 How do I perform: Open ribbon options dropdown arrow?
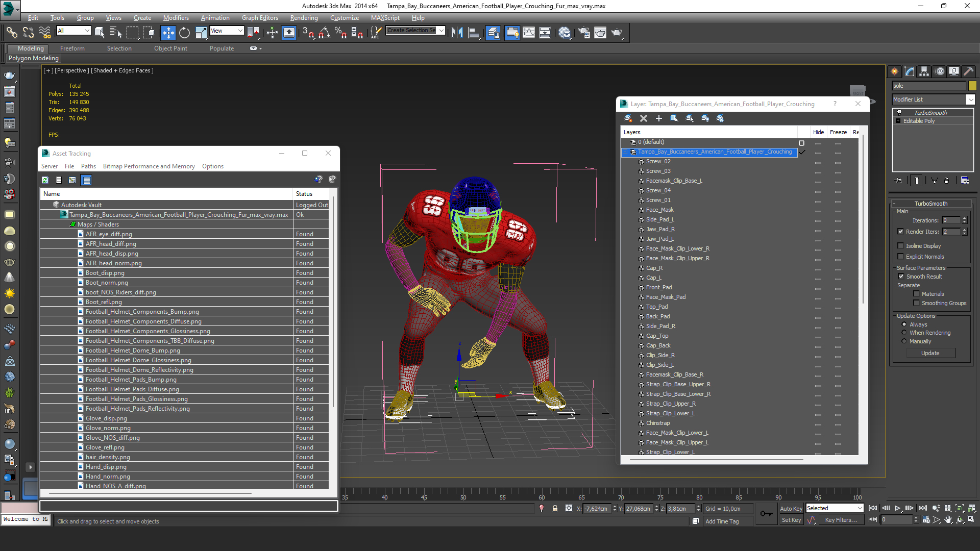click(260, 48)
